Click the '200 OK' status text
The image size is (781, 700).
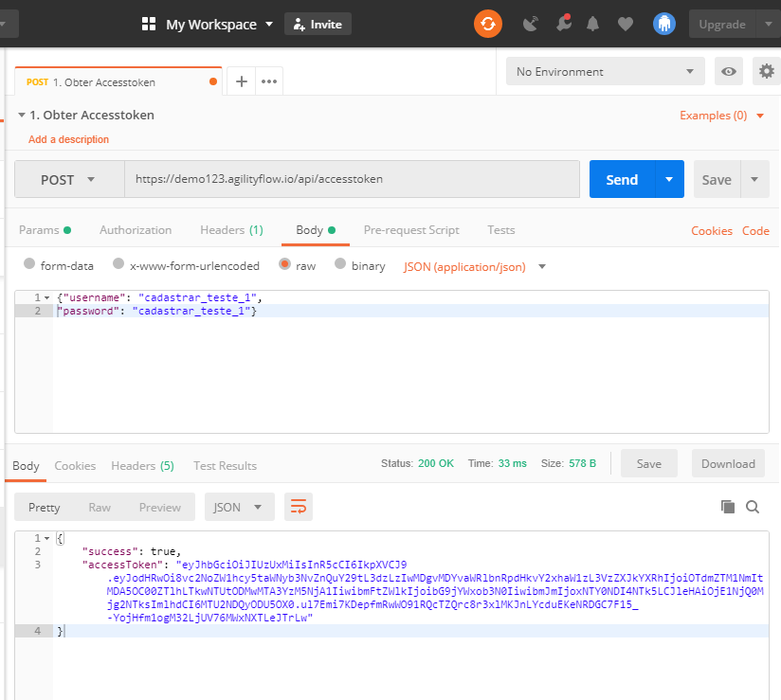[436, 463]
